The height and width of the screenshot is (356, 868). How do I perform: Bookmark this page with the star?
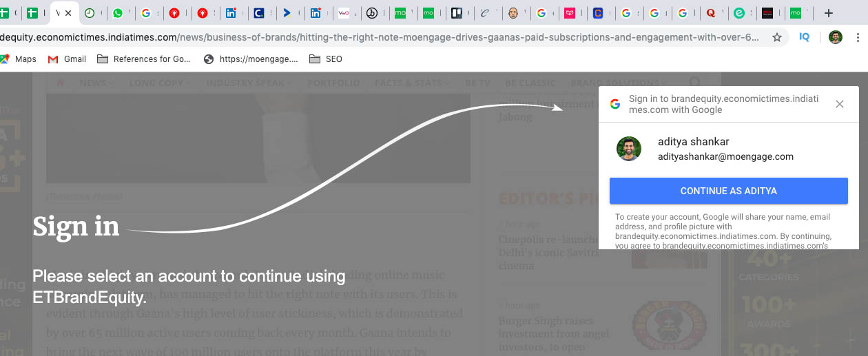pyautogui.click(x=777, y=37)
